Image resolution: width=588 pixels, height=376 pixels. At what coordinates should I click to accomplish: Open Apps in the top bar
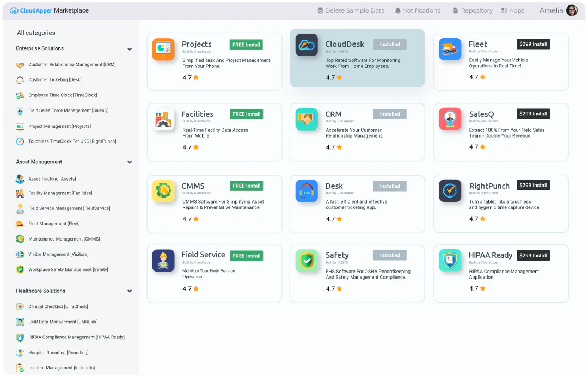click(513, 10)
